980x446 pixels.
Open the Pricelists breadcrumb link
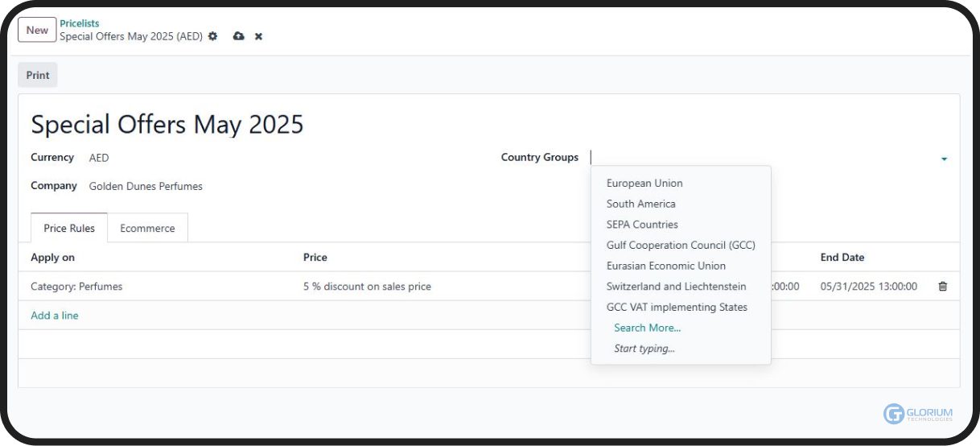pos(80,23)
